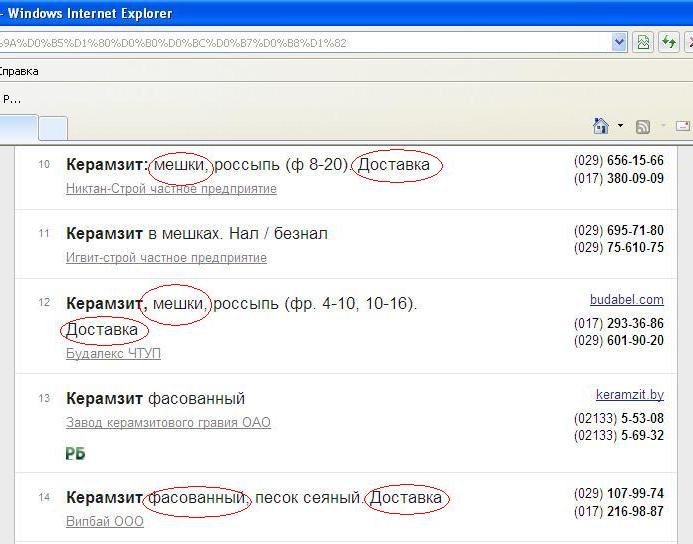Click the Home house icon
The width and height of the screenshot is (693, 544).
coord(601,126)
